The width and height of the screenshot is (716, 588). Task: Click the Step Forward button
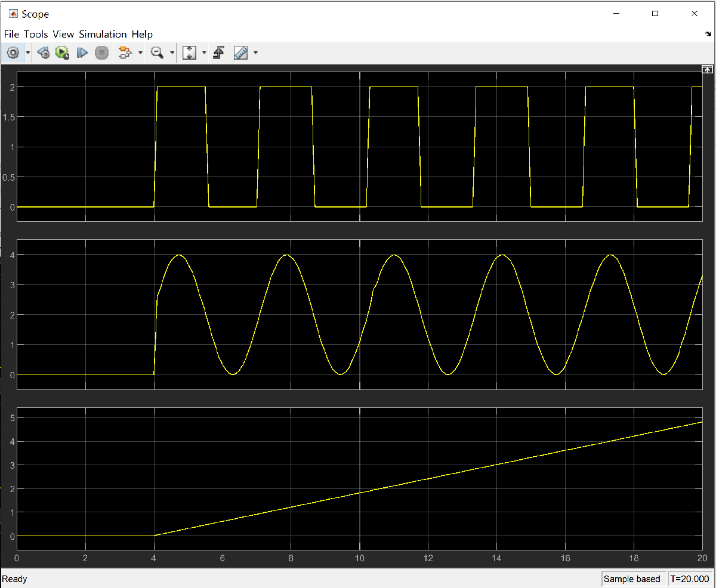point(82,53)
